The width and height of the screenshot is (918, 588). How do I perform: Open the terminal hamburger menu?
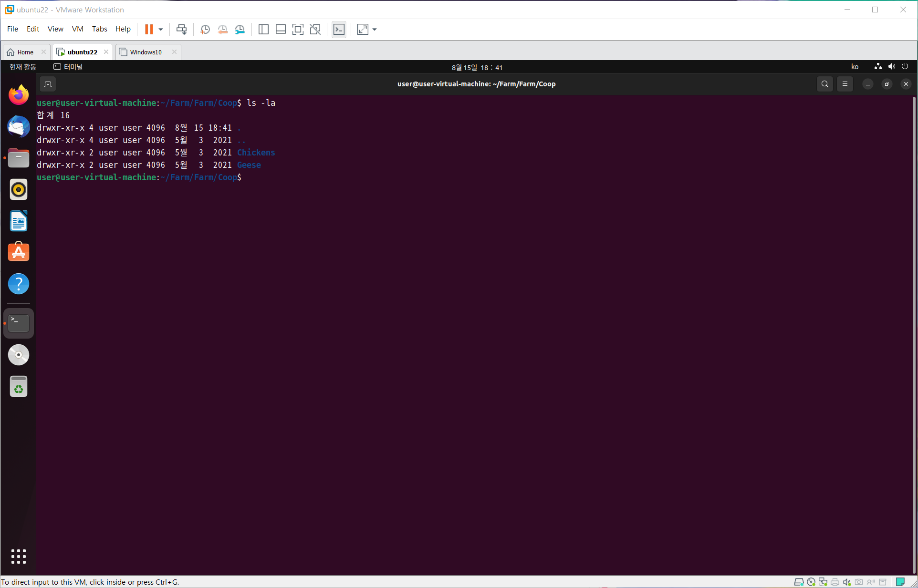coord(845,84)
